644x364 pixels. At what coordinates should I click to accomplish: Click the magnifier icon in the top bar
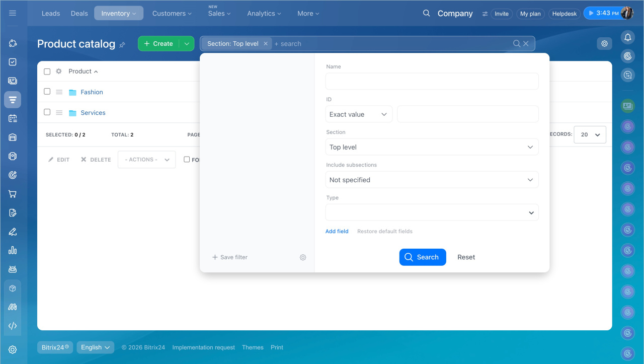(x=426, y=14)
